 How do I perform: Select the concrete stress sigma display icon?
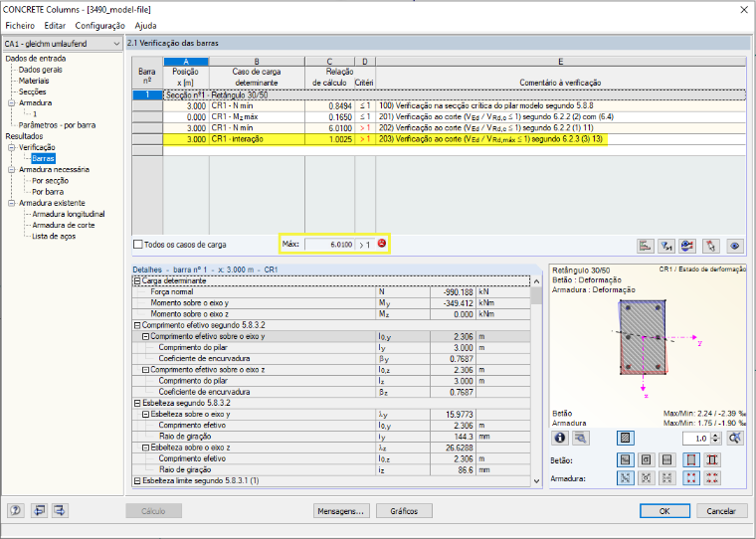click(646, 459)
